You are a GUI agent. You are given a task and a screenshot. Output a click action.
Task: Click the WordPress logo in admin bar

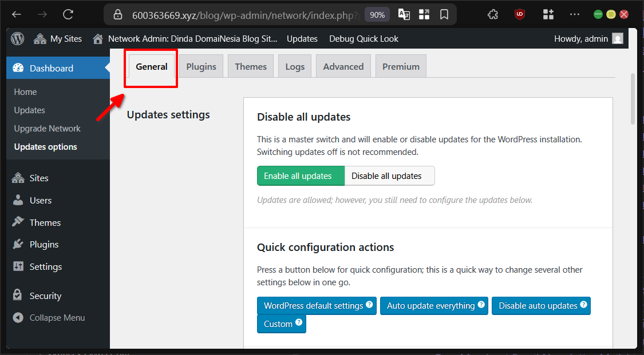[17, 38]
